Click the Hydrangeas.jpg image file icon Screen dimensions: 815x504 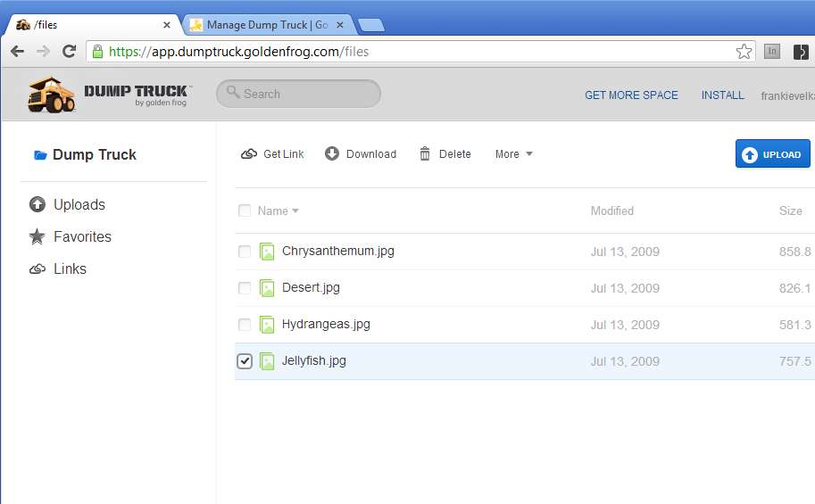click(267, 325)
